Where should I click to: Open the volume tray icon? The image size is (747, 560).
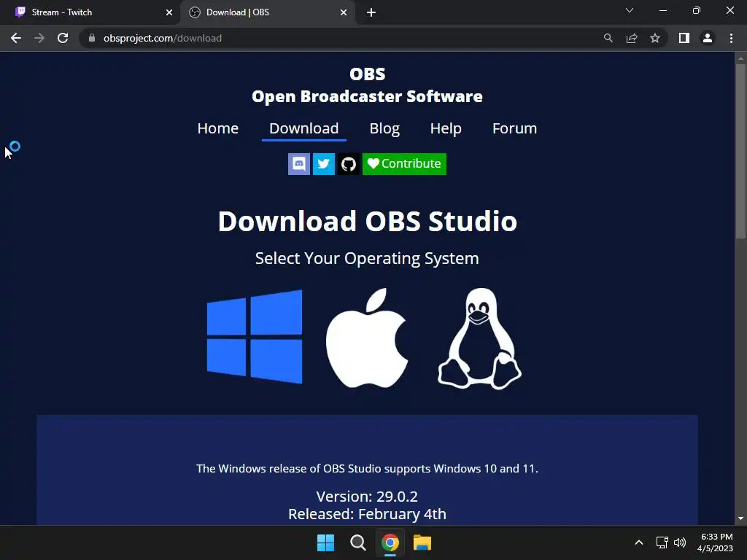(680, 542)
